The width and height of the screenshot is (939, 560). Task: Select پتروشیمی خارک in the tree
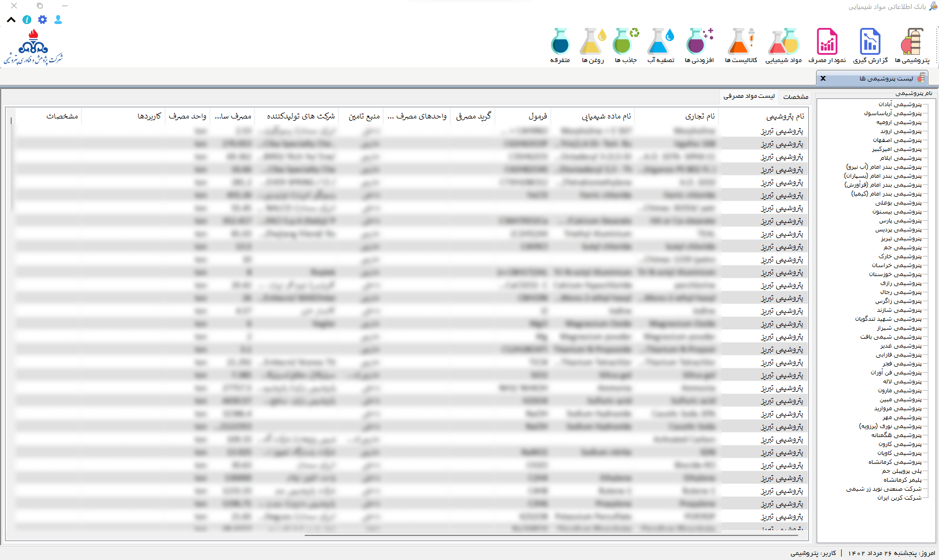click(900, 257)
